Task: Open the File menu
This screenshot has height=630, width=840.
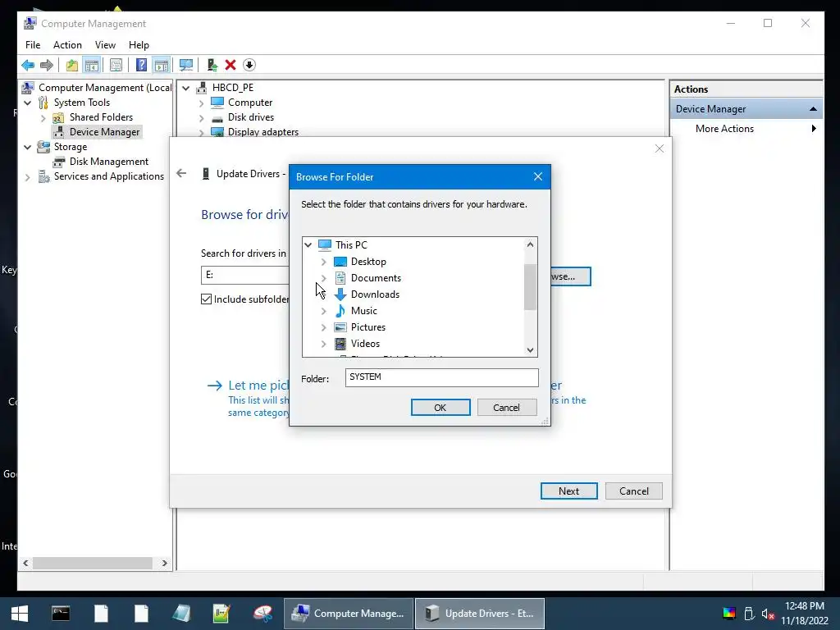Action: click(x=33, y=45)
